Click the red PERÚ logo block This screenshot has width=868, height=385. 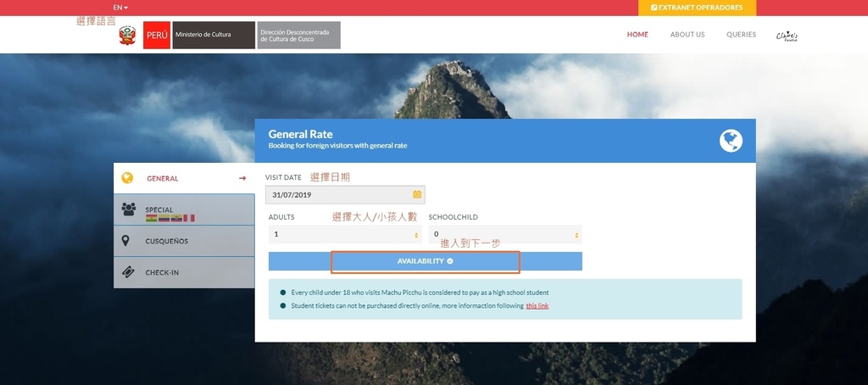point(156,36)
